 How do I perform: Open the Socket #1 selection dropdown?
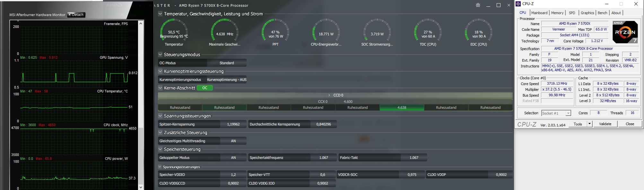(556, 113)
